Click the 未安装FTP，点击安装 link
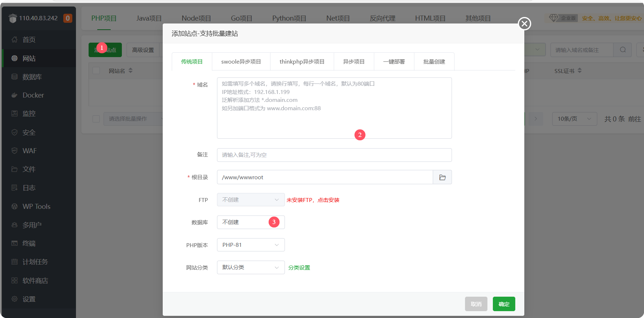This screenshot has width=644, height=318. pyautogui.click(x=313, y=200)
